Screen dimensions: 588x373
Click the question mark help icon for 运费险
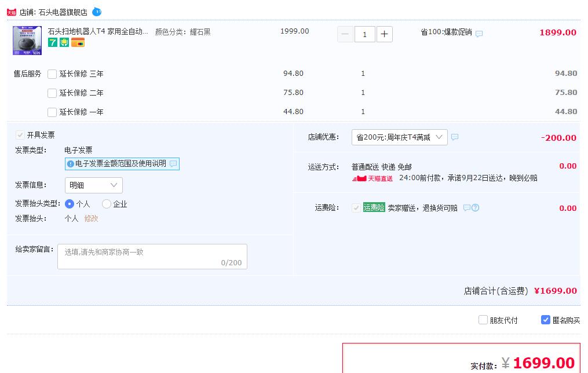click(475, 208)
